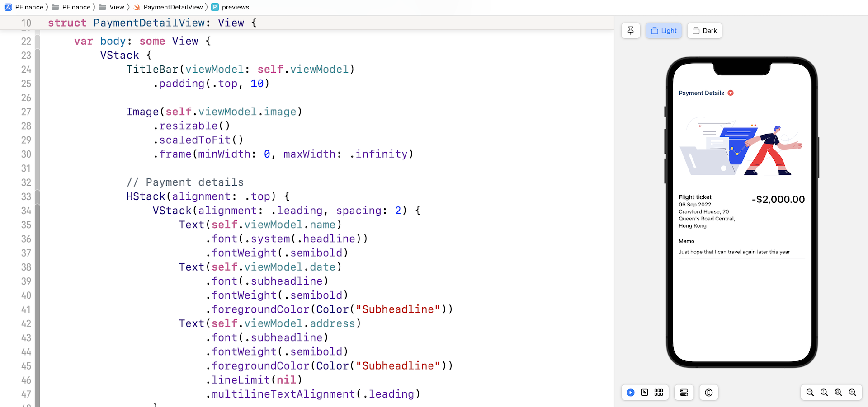Switch preview to Dark appearance
The height and width of the screenshot is (407, 868).
pos(704,31)
